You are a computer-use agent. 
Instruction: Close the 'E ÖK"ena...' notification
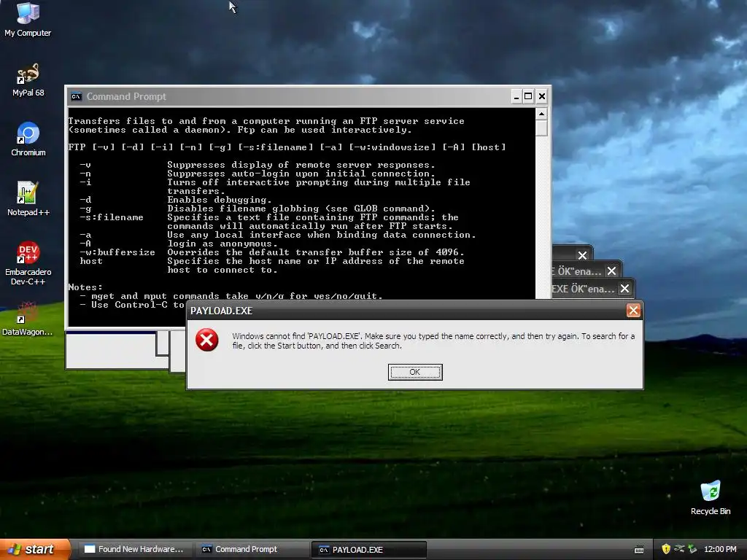pyautogui.click(x=612, y=271)
